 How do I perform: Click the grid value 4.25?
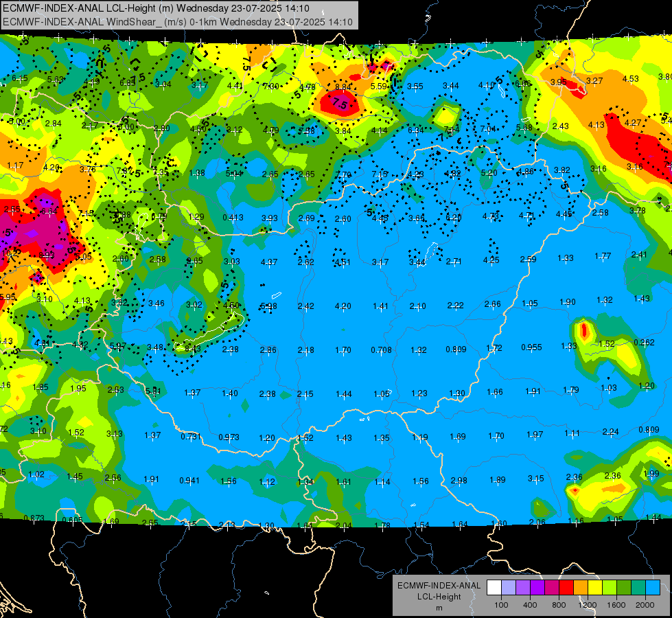491,260
